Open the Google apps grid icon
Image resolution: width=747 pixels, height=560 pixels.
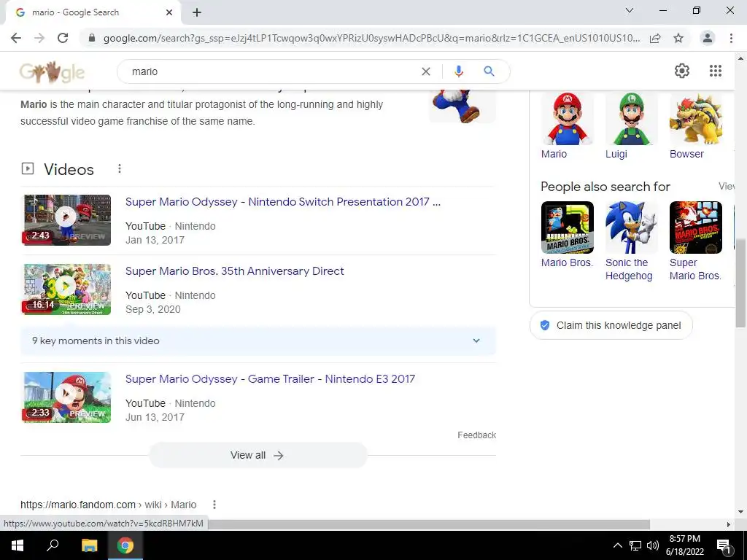715,71
